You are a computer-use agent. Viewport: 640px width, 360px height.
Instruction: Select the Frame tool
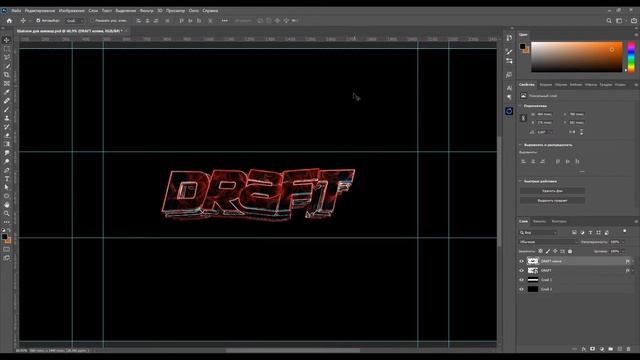[x=7, y=83]
